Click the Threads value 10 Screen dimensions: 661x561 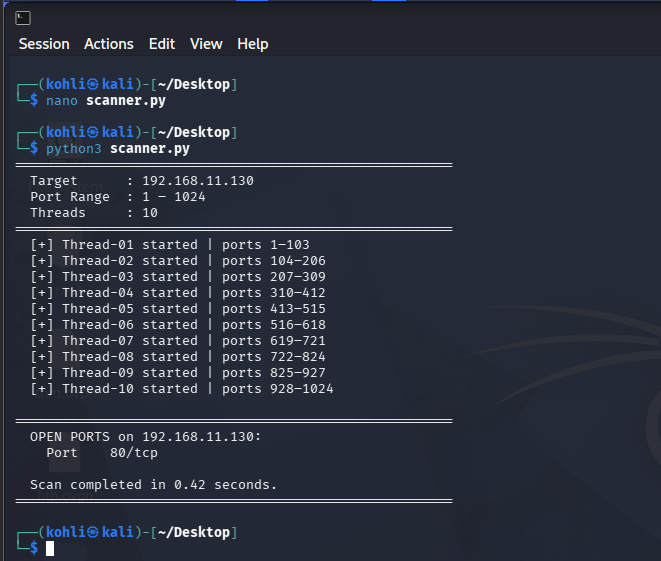(x=150, y=213)
